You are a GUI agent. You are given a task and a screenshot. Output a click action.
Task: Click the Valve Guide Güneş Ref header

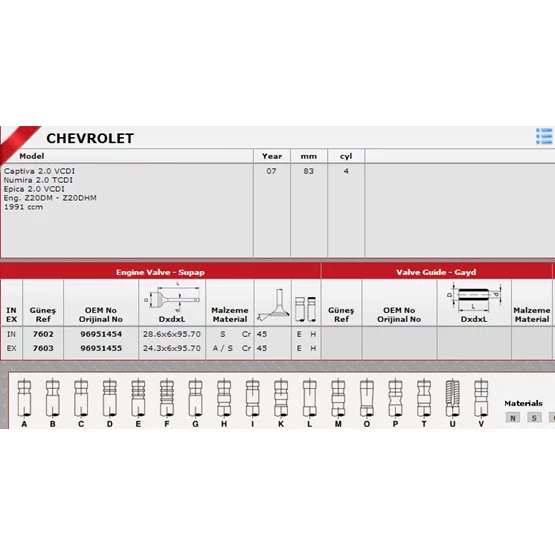coord(341,315)
